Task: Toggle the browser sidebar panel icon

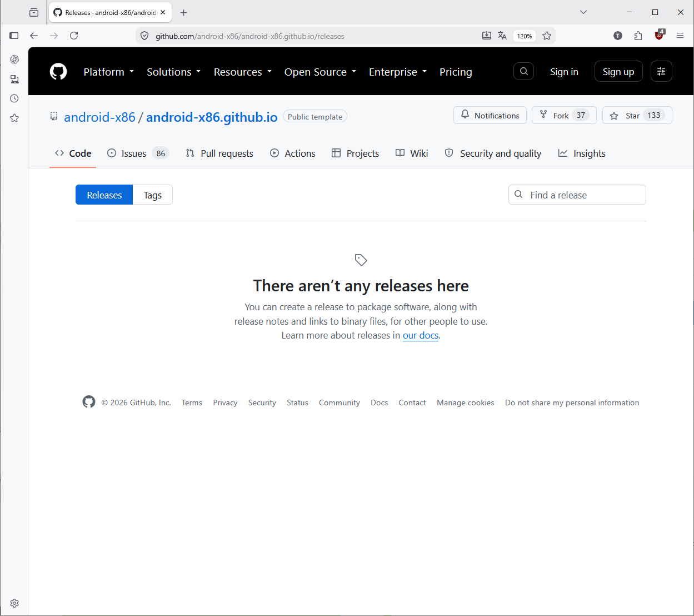Action: pos(14,36)
